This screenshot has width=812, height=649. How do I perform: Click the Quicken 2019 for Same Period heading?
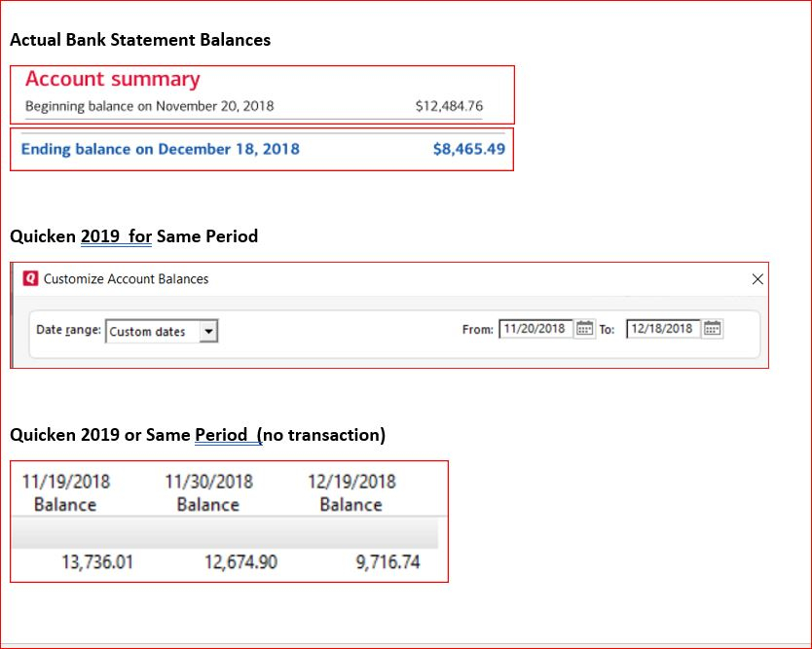point(133,236)
